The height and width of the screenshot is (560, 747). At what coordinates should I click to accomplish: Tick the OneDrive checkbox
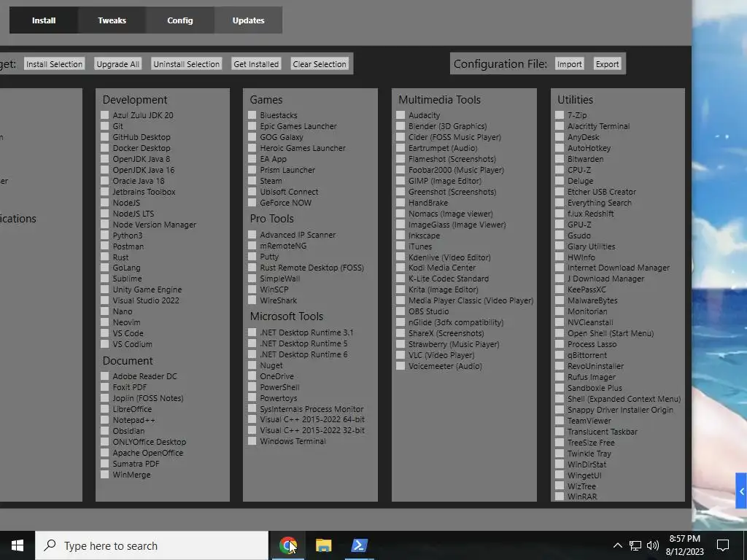[x=252, y=376]
